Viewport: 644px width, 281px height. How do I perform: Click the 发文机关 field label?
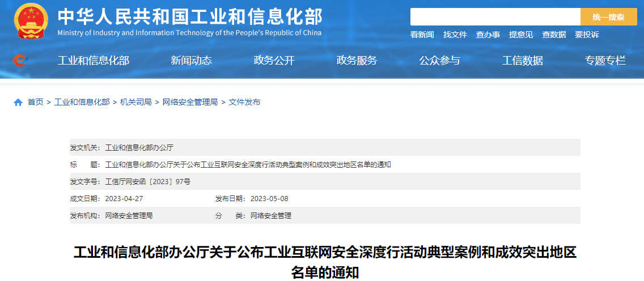86,147
